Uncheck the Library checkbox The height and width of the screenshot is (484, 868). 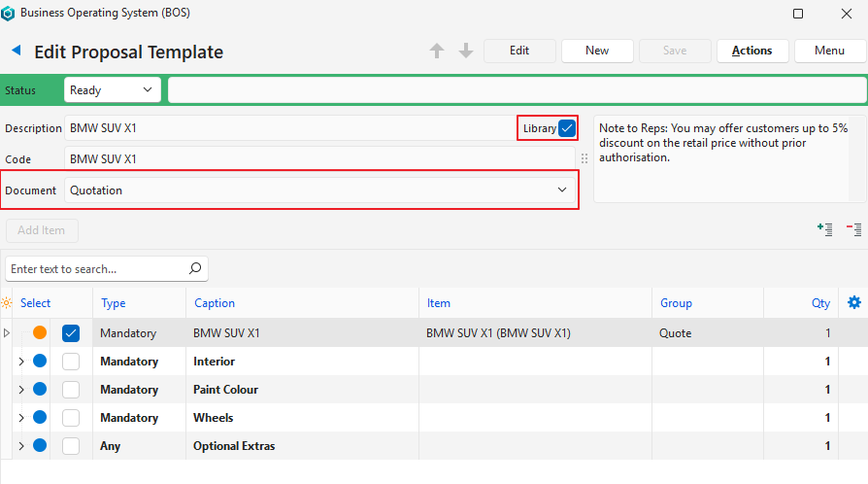click(x=567, y=128)
